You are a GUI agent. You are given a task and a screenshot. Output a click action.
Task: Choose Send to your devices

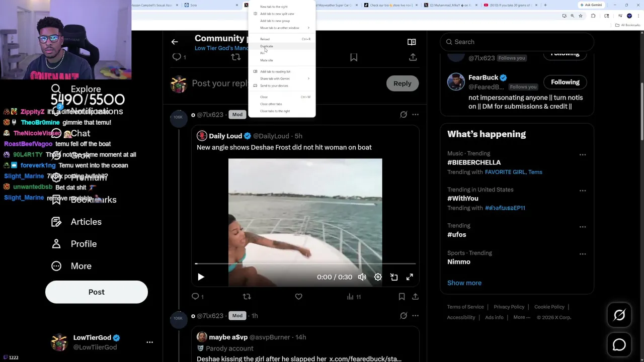pos(282,85)
